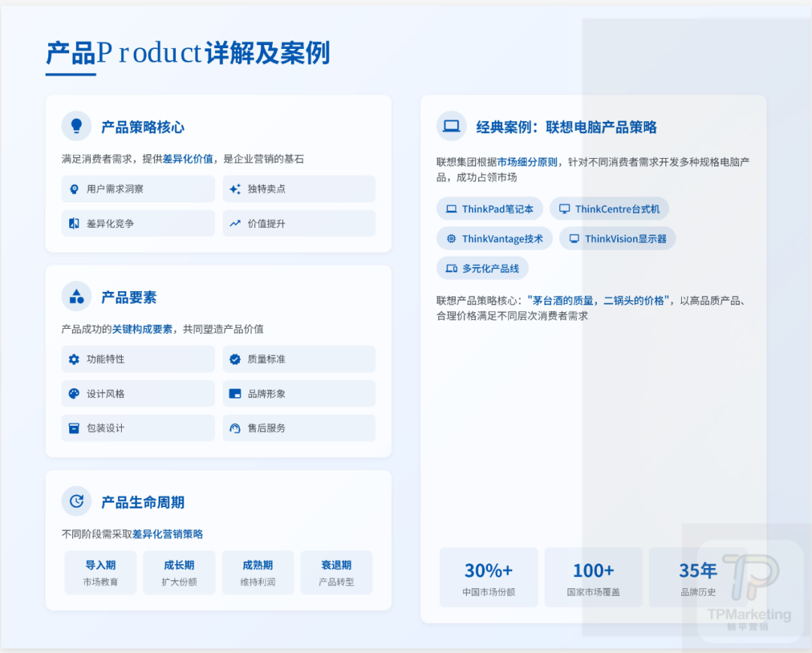Click the 产品生命周期 heading
Screen dimensions: 812x653
tap(143, 503)
